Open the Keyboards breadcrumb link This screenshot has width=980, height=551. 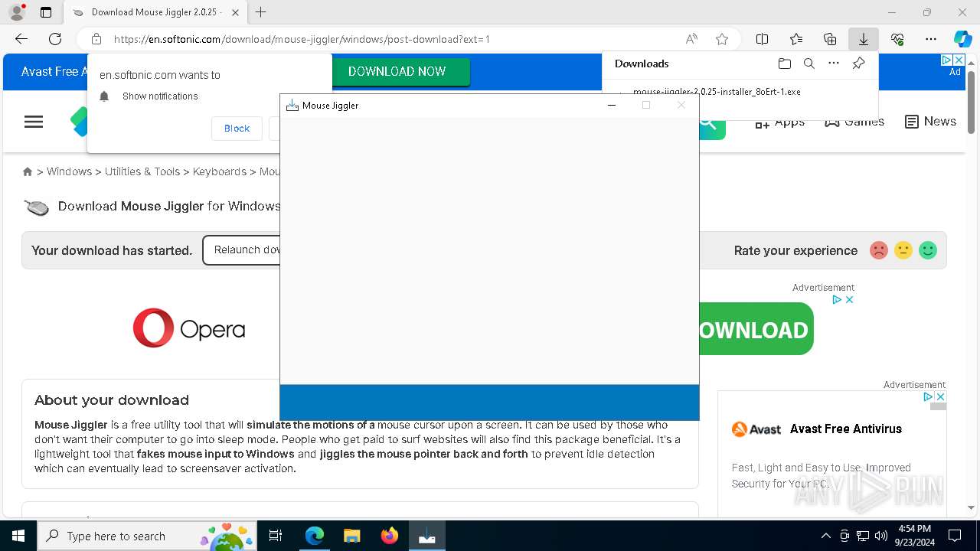click(220, 171)
